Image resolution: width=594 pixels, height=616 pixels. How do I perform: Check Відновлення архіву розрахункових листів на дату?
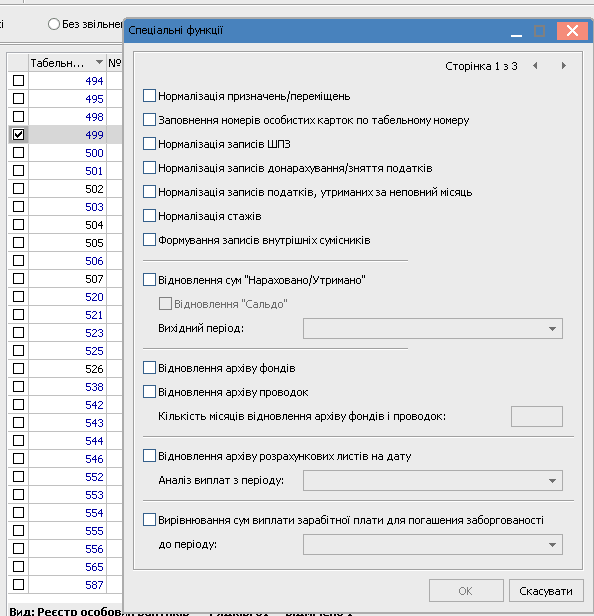149,455
